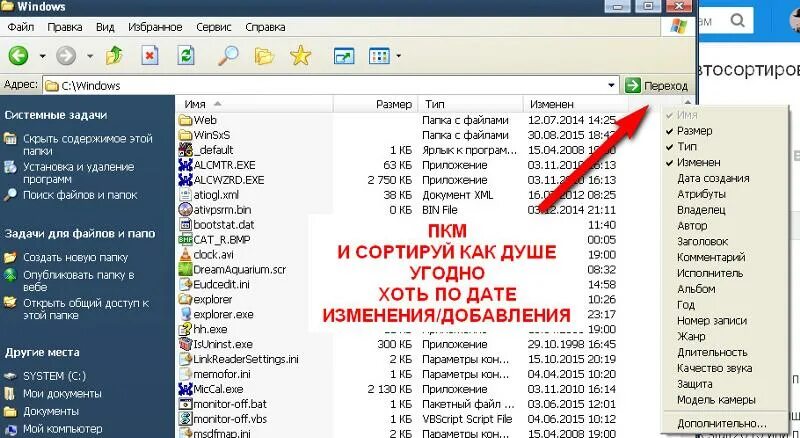Select the IsUninst.exe file icon
800x438 pixels.
click(x=185, y=344)
